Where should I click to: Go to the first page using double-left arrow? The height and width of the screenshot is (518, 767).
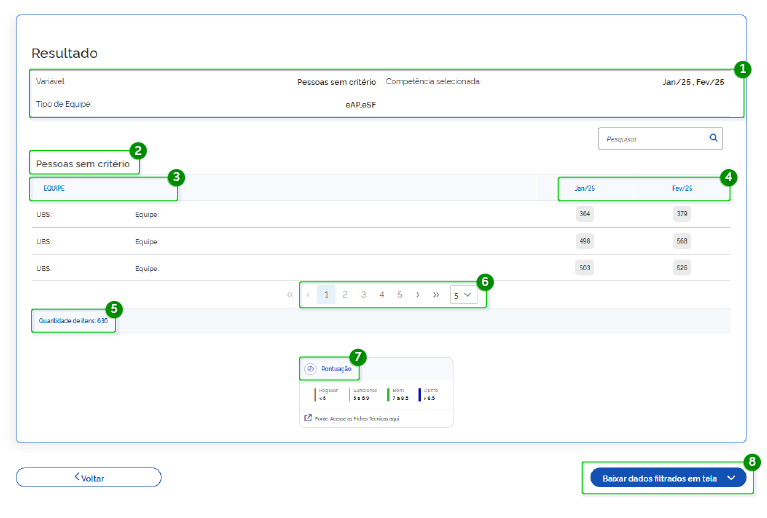[290, 295]
